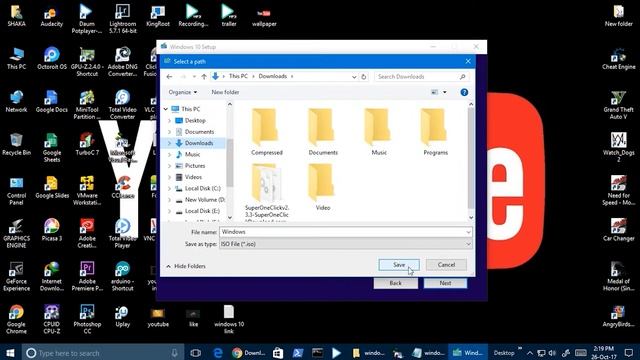Click Hide Folders toggle

186,266
